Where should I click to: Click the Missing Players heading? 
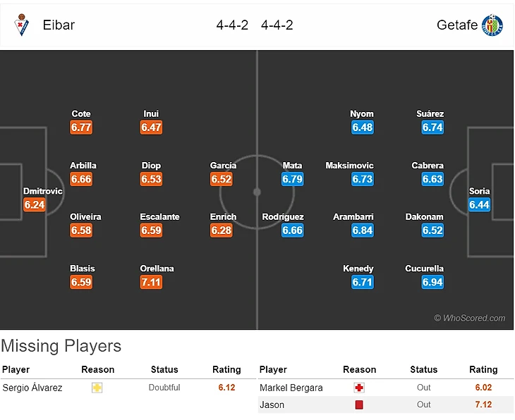61,346
